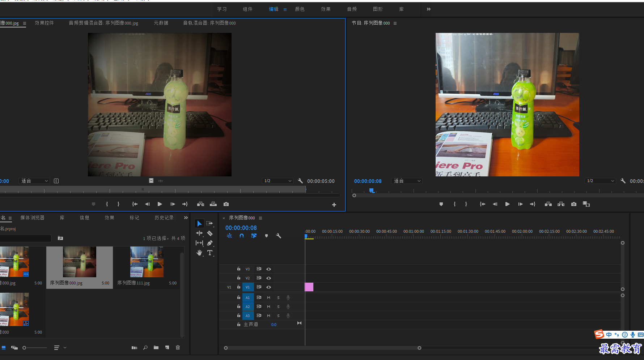This screenshot has width=644, height=360.
Task: Click the timeline timecode 00:00:00:08
Action: [241, 228]
